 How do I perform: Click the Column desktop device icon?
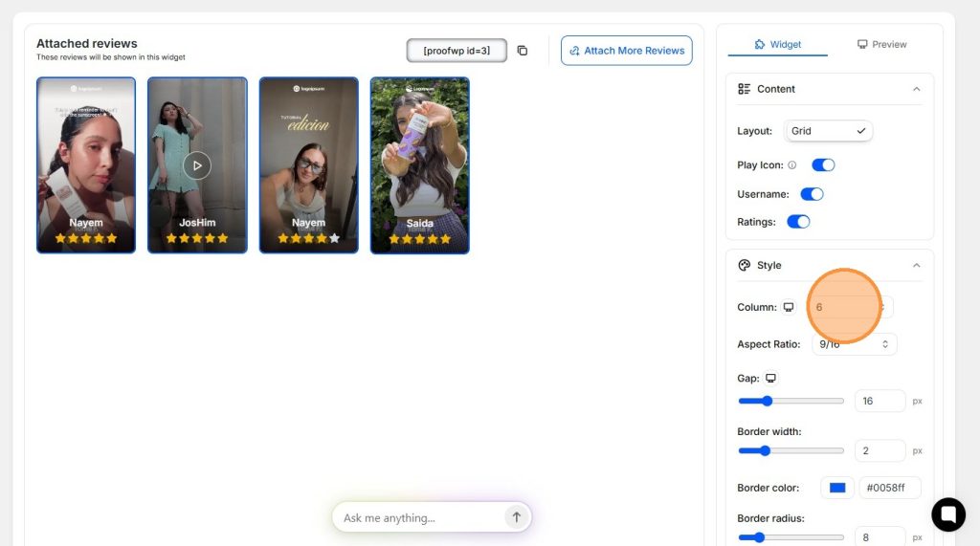[789, 307]
